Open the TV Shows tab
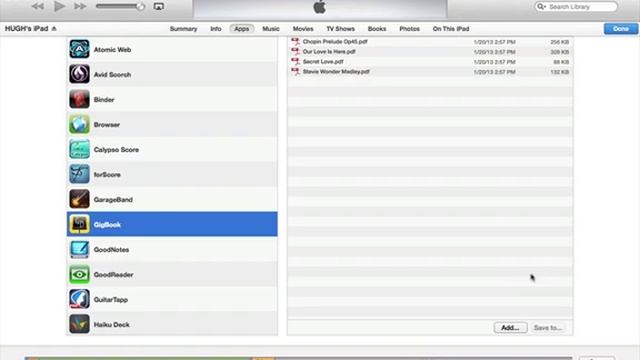Viewport: 640px width, 360px height. [x=340, y=29]
